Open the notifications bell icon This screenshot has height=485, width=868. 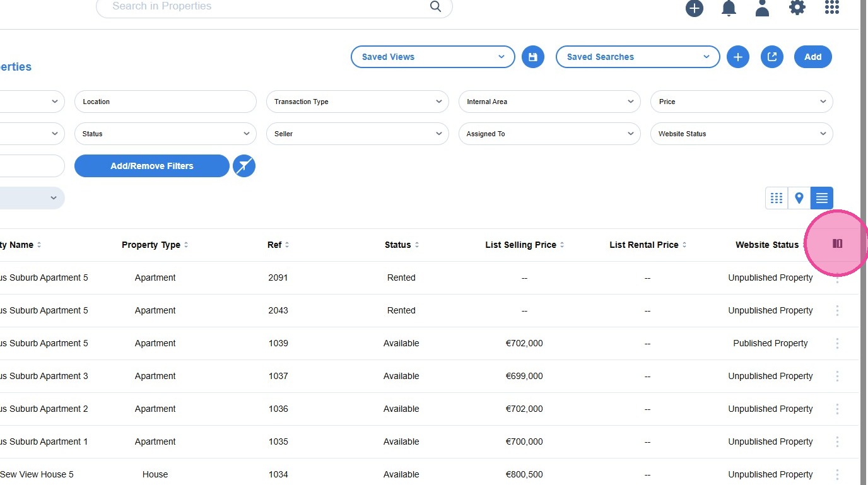pyautogui.click(x=729, y=8)
